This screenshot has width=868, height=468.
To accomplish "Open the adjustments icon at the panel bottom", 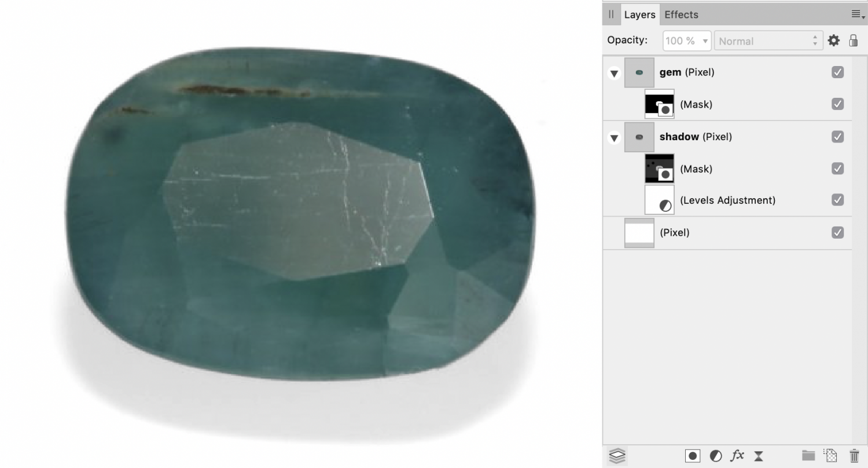I will click(x=716, y=455).
